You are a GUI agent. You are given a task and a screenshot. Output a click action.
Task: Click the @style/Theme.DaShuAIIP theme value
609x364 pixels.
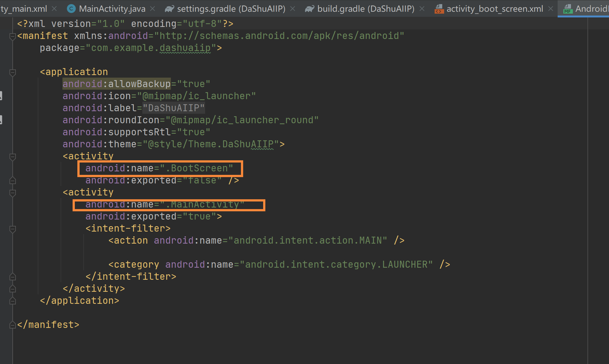click(211, 144)
